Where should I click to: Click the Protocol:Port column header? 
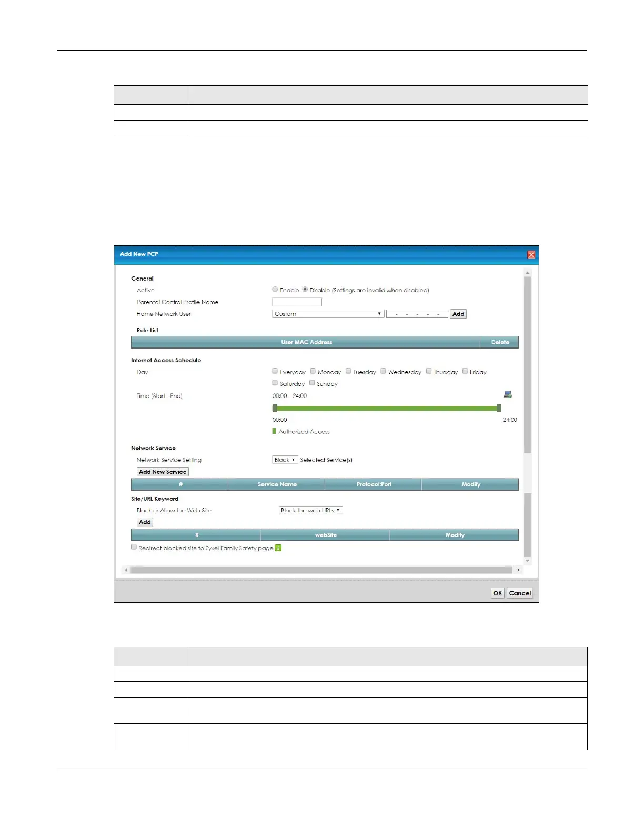point(374,484)
